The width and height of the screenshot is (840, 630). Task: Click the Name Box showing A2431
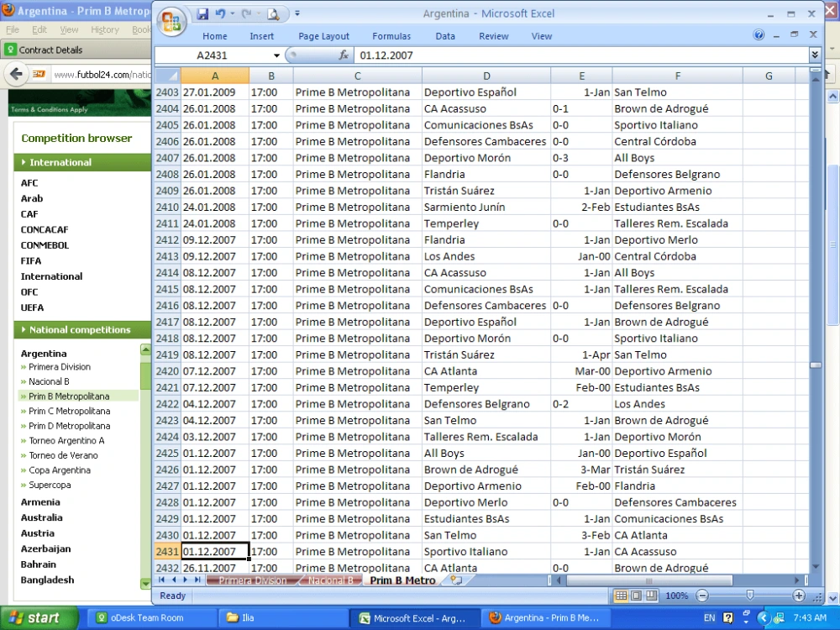tap(213, 55)
